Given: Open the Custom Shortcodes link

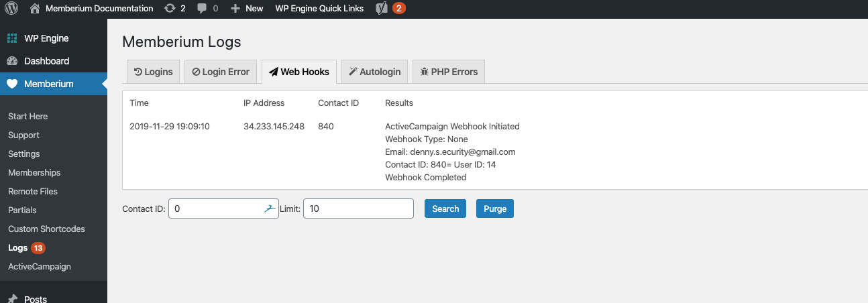Looking at the screenshot, I should click(46, 229).
